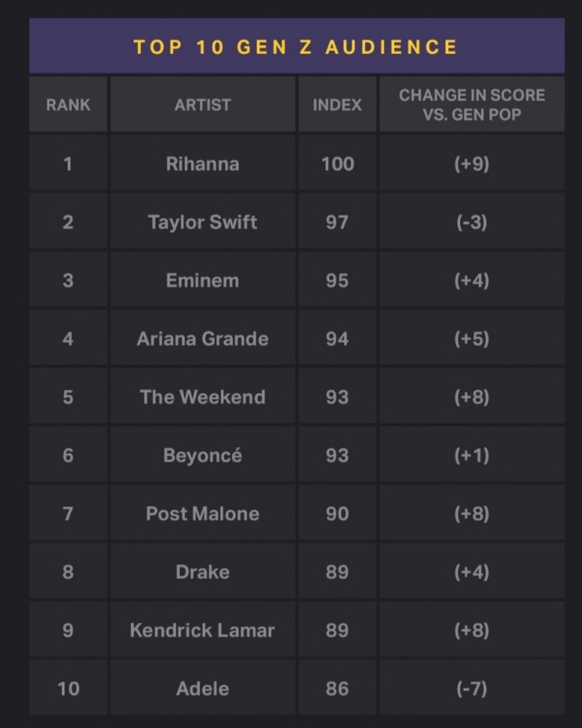Click the rank 10 cell
Screen dimensions: 582x728
pyautogui.click(x=68, y=688)
